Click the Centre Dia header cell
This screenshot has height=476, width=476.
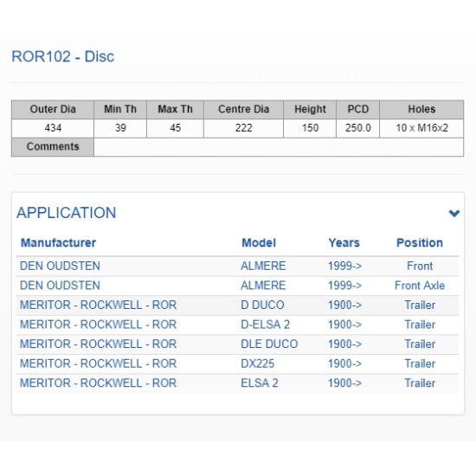tap(243, 110)
